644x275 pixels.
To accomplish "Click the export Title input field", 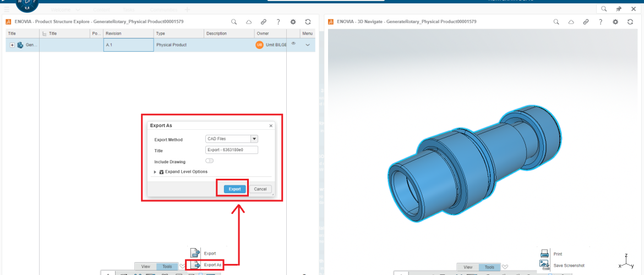I will tap(231, 150).
